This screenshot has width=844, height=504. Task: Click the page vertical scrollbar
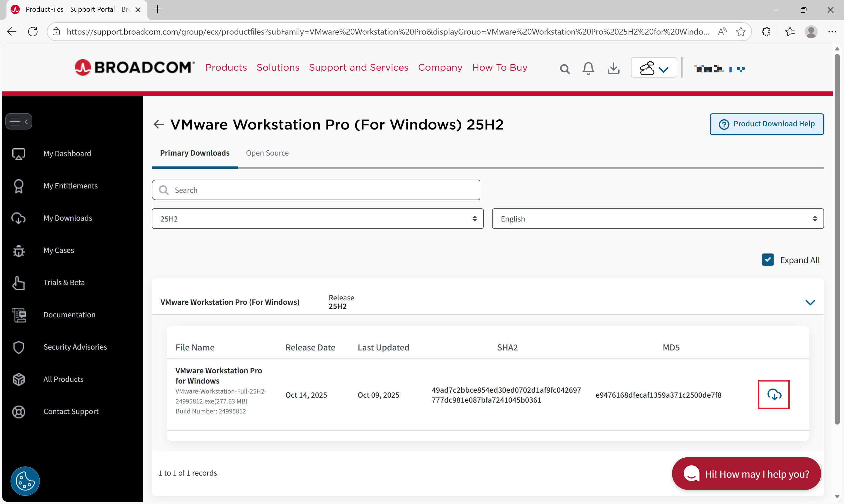(x=837, y=238)
